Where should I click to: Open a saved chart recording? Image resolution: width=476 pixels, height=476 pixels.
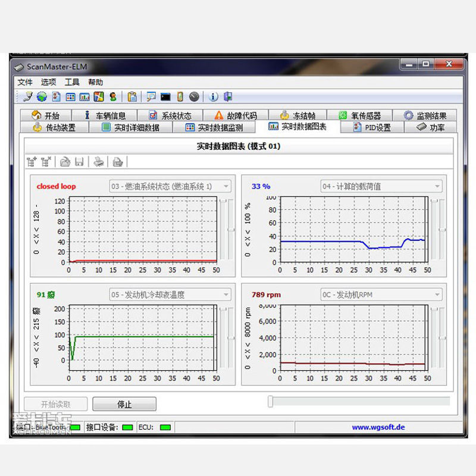point(65,161)
